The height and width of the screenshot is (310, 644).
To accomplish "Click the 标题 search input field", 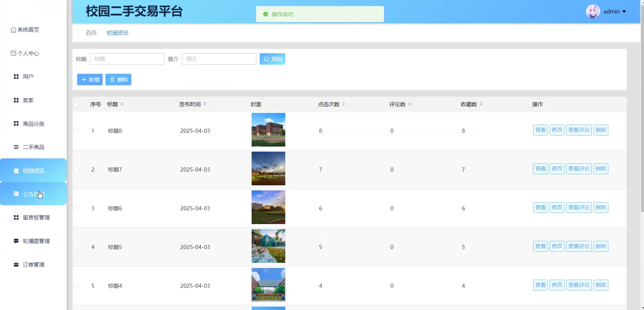I will 127,59.
